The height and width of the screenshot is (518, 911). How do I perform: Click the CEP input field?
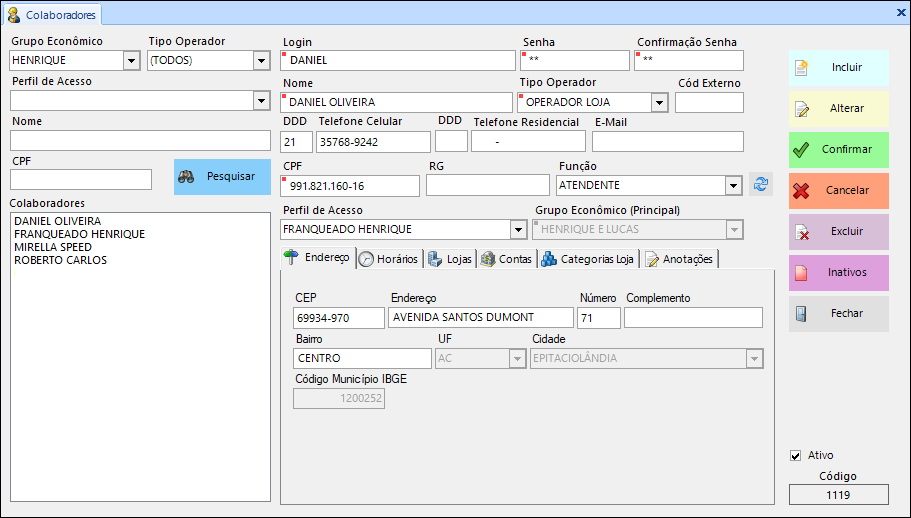[x=338, y=318]
